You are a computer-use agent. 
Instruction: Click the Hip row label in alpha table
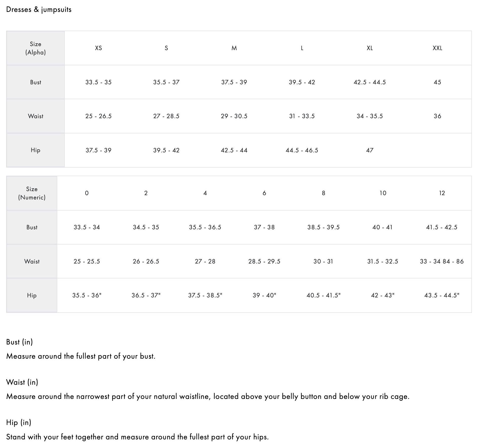pyautogui.click(x=35, y=150)
